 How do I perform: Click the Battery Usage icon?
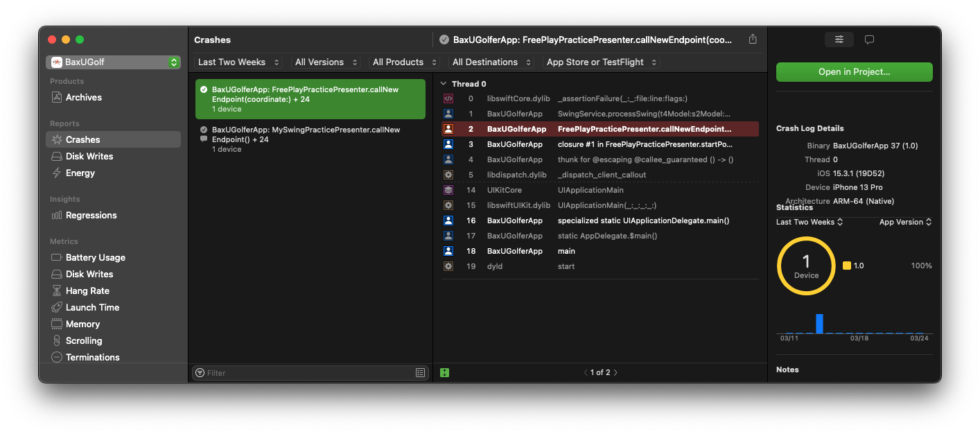pyautogui.click(x=57, y=257)
